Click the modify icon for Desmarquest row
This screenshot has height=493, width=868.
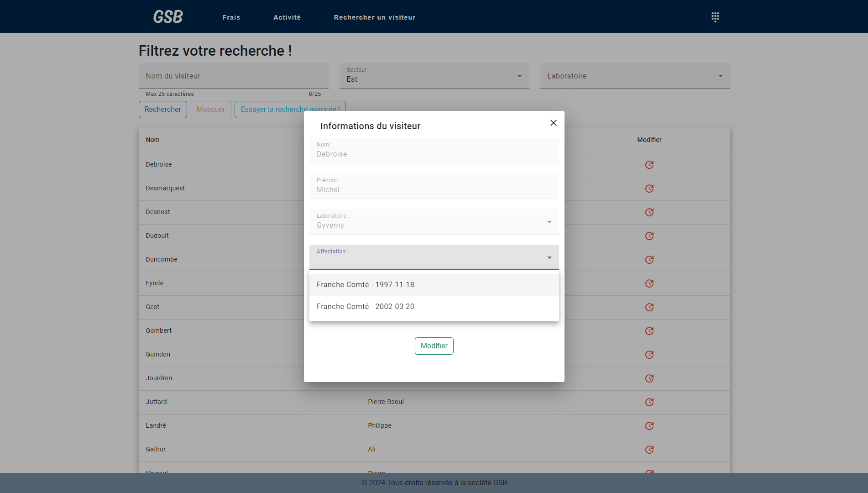[x=649, y=189]
